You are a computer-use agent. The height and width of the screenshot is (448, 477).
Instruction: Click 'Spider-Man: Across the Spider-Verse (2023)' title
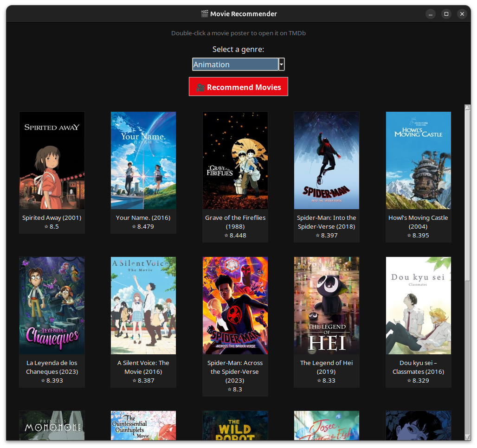235,371
